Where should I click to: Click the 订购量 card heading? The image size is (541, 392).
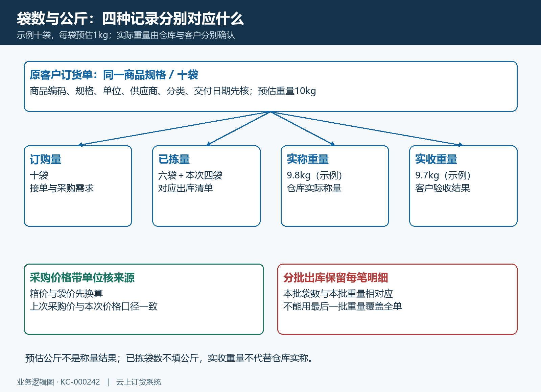tap(46, 159)
